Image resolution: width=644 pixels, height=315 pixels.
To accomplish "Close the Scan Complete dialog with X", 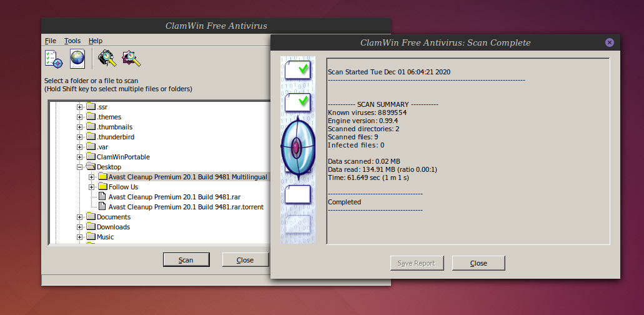I will [610, 42].
